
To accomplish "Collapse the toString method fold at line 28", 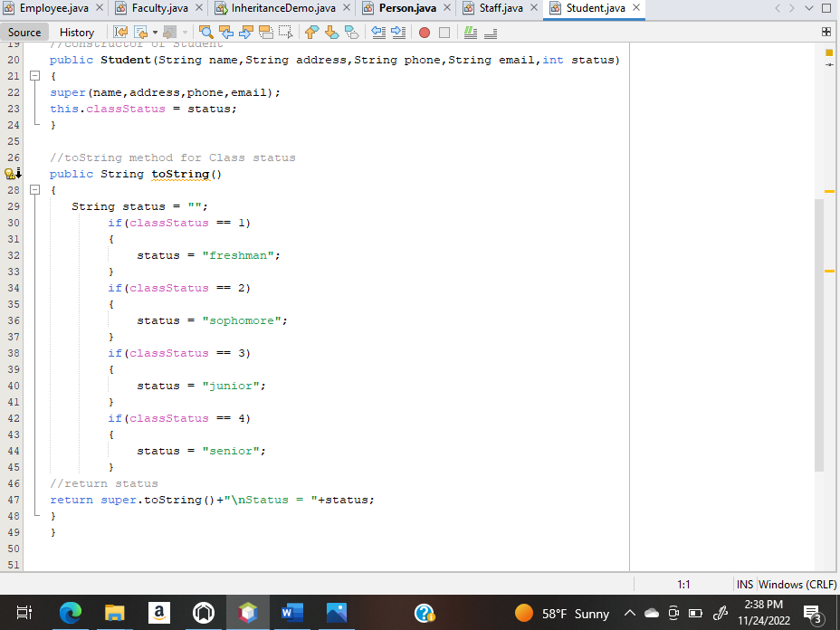I will coord(34,190).
